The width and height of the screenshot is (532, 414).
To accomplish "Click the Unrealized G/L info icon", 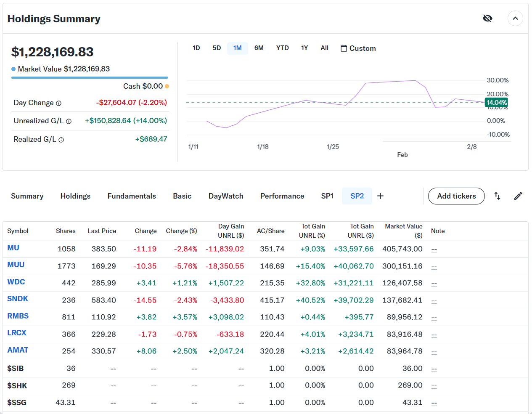I will [x=69, y=122].
